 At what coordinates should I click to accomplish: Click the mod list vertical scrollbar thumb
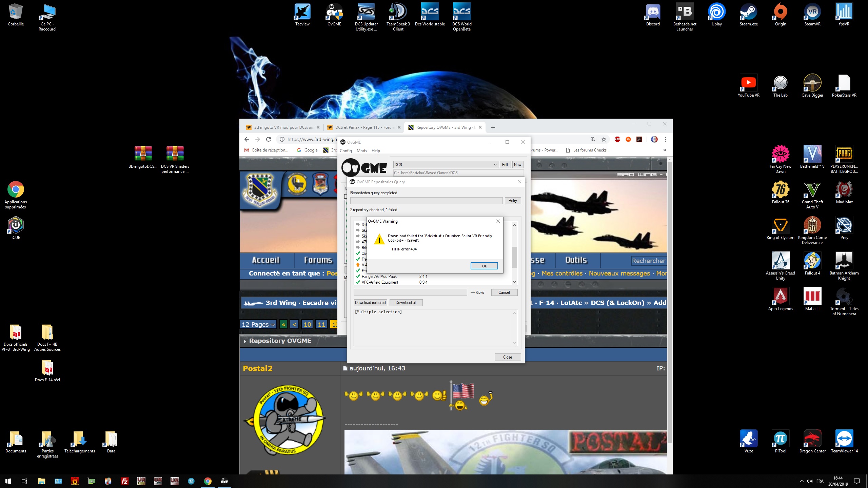tap(514, 257)
